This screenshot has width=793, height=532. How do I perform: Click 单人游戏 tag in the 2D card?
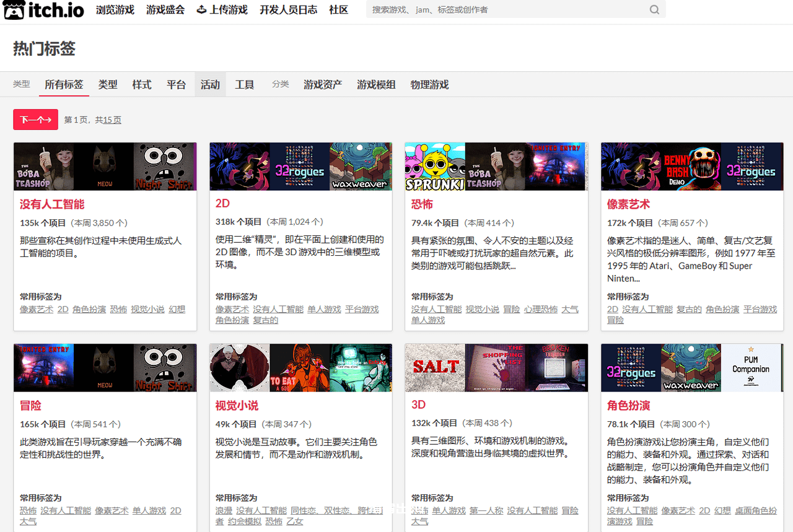click(x=324, y=309)
